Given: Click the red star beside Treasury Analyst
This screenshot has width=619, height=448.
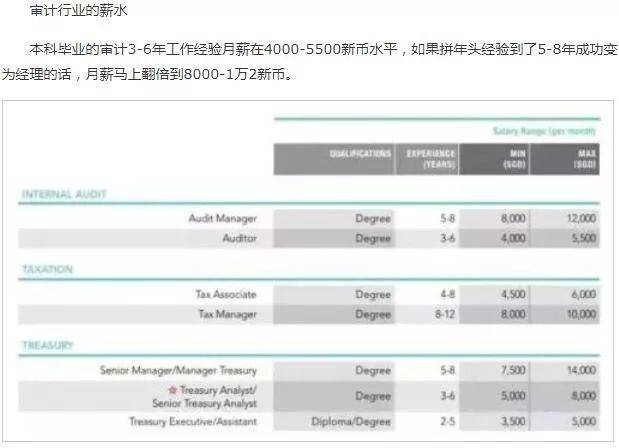Looking at the screenshot, I should [x=172, y=389].
